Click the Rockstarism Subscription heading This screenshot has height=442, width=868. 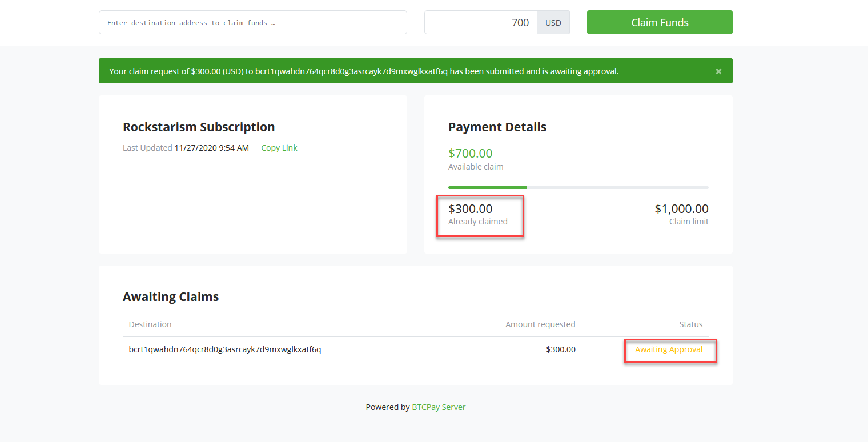[x=199, y=127]
